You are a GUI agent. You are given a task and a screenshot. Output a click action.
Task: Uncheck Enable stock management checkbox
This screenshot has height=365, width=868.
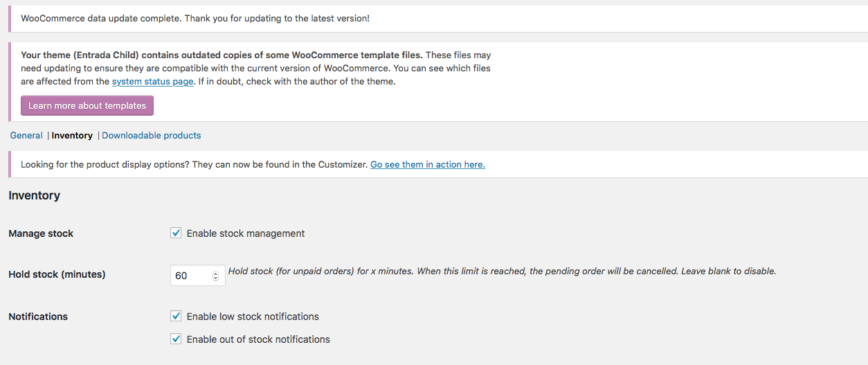pos(176,233)
